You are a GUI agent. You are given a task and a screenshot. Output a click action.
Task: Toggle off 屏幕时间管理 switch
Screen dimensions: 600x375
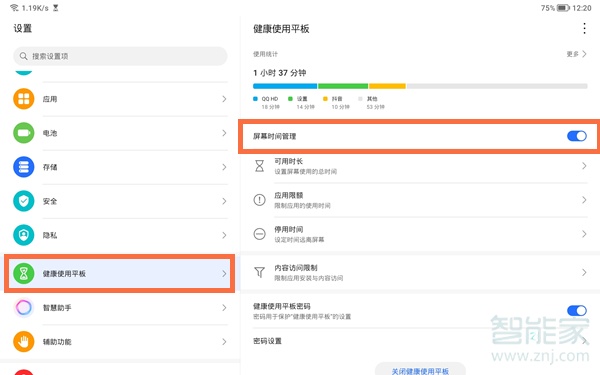click(x=577, y=136)
